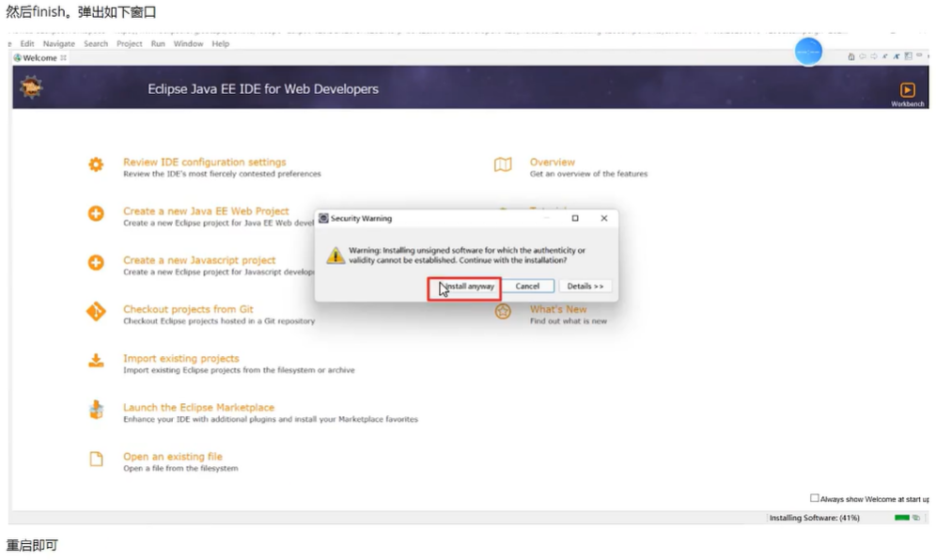
Task: Click the document icon for Open an existing file
Action: [x=96, y=459]
